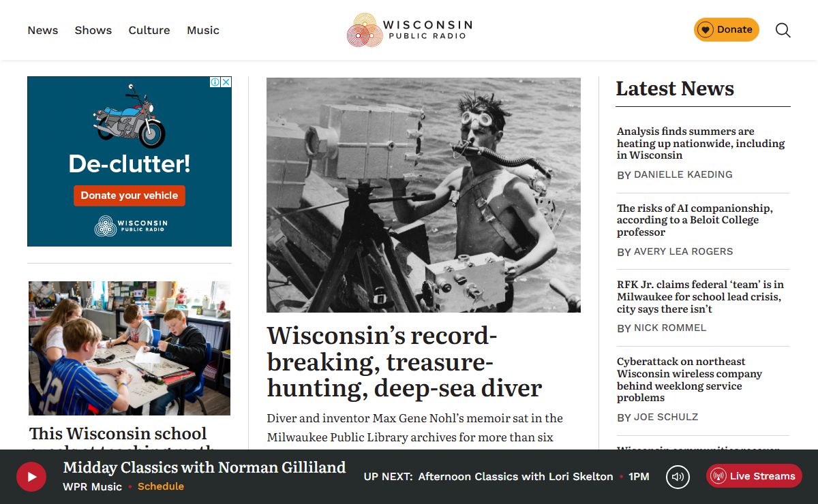View author Nick Rommel's page
The width and height of the screenshot is (818, 504).
[670, 328]
